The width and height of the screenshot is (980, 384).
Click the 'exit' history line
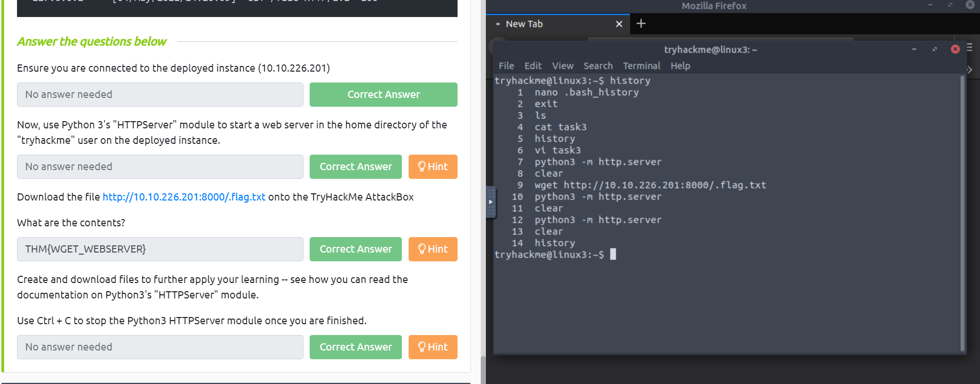(546, 104)
